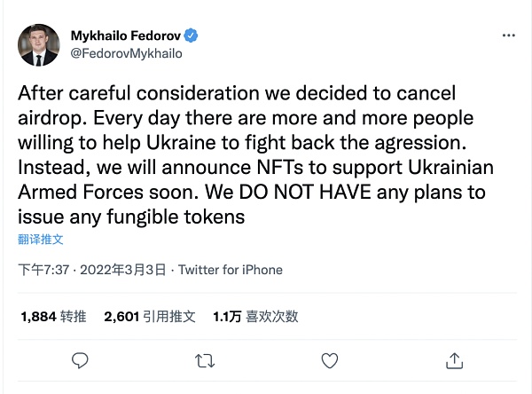
Task: Click the reply speech bubble icon
Action: [80, 360]
